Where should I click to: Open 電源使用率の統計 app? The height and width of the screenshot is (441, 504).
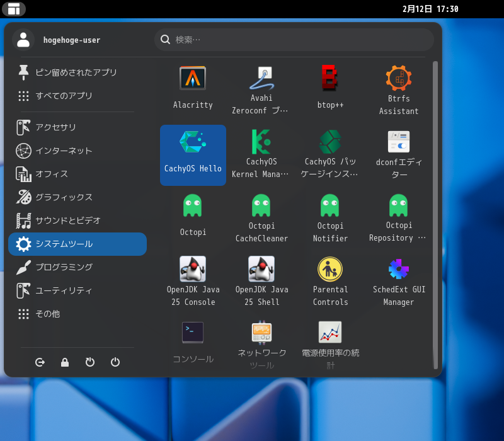pyautogui.click(x=330, y=344)
